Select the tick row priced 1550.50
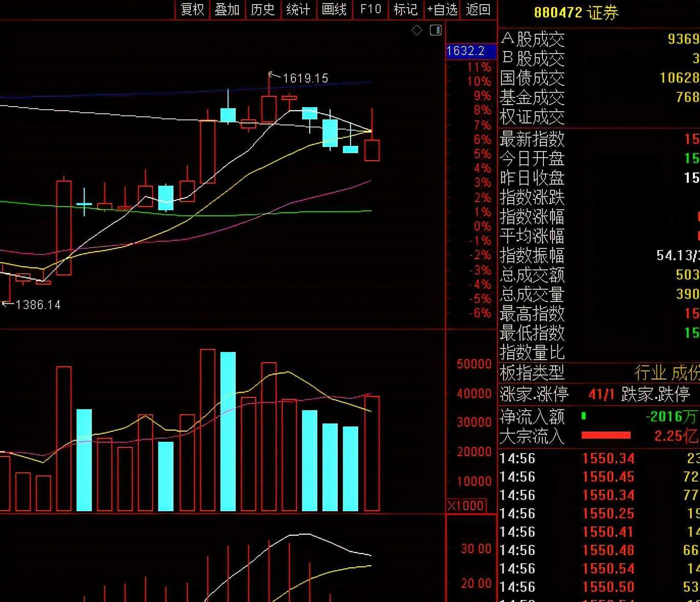700x602 pixels. [x=599, y=587]
